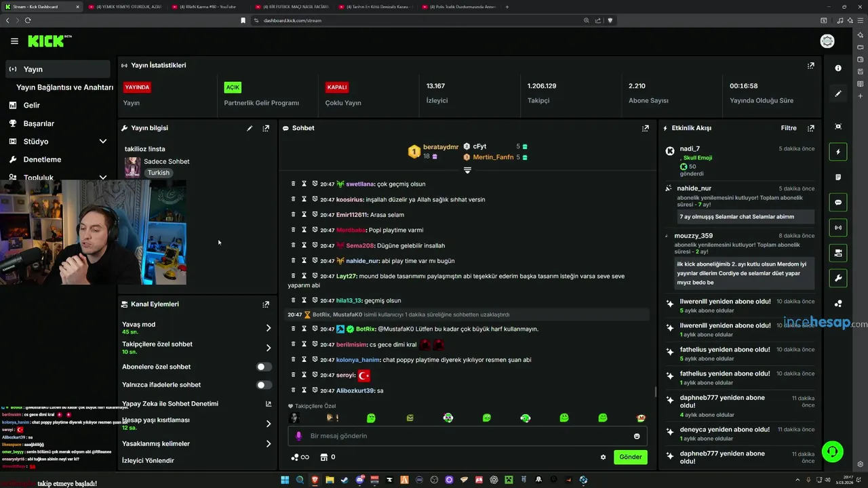The height and width of the screenshot is (488, 868).
Task: Click the note document icon in right sidebar
Action: click(x=838, y=177)
